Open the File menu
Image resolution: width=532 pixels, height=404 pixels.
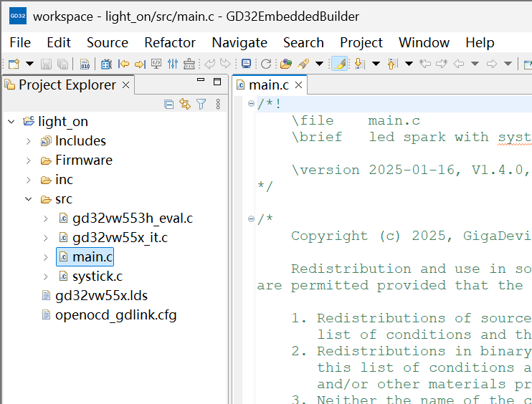20,43
